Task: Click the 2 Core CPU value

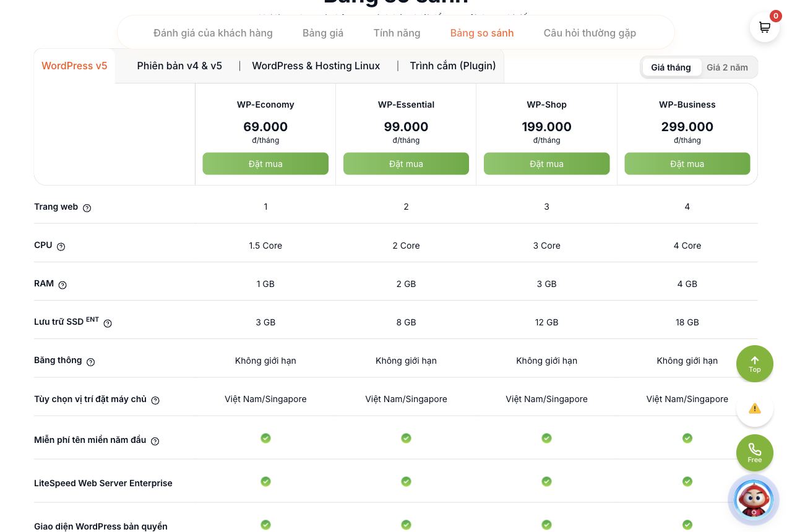Action: coord(406,246)
